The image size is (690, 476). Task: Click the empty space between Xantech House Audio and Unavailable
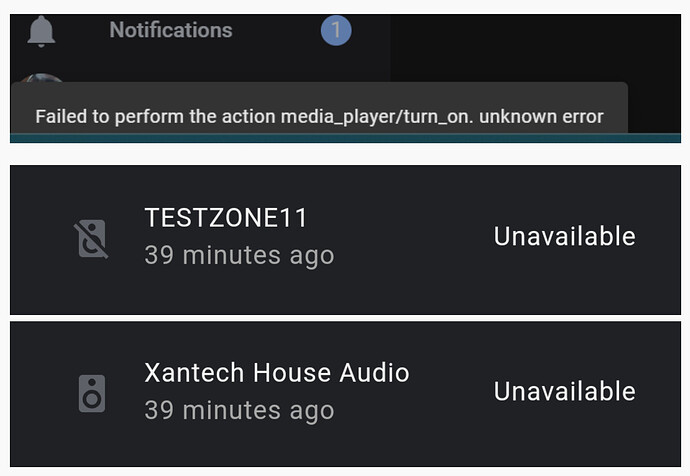tap(450, 392)
